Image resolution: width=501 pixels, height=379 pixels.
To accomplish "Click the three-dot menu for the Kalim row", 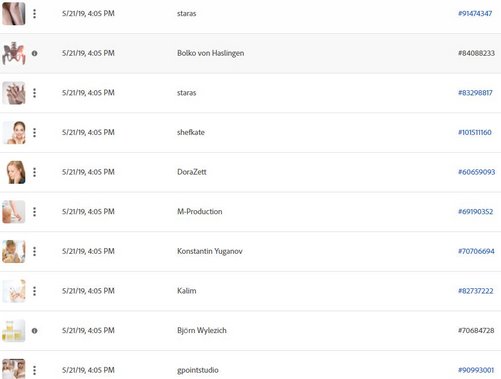I will [34, 291].
